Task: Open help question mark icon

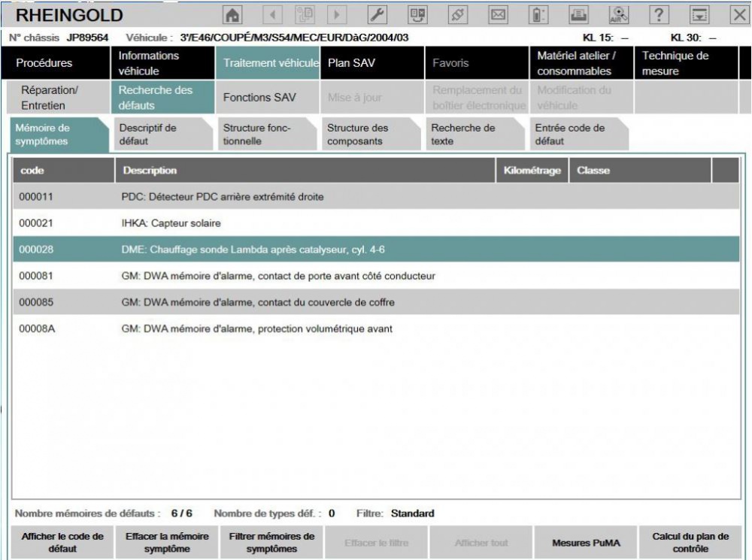Action: [659, 15]
